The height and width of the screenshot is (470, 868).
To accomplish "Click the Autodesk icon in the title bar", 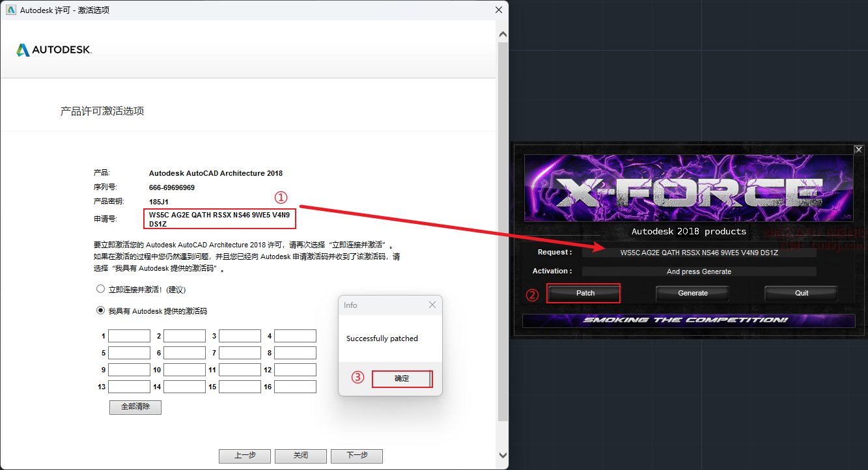I will click(10, 10).
